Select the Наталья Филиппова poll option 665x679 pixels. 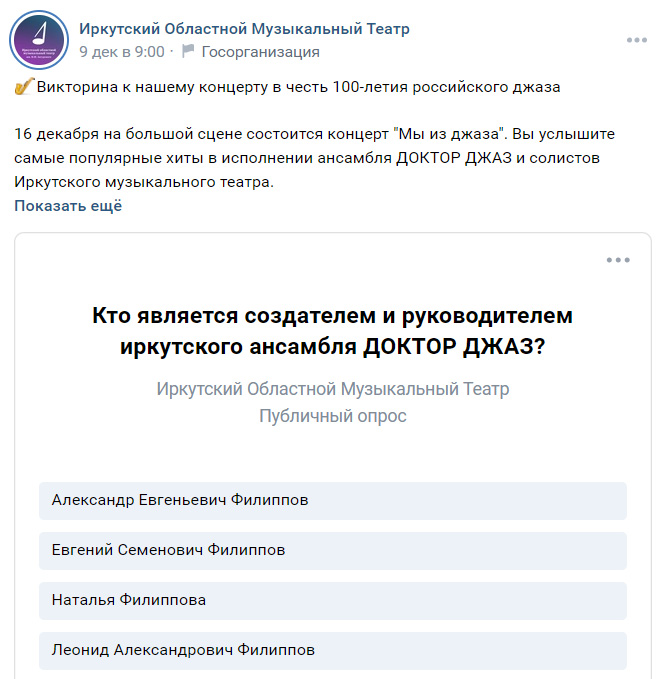pyautogui.click(x=332, y=601)
